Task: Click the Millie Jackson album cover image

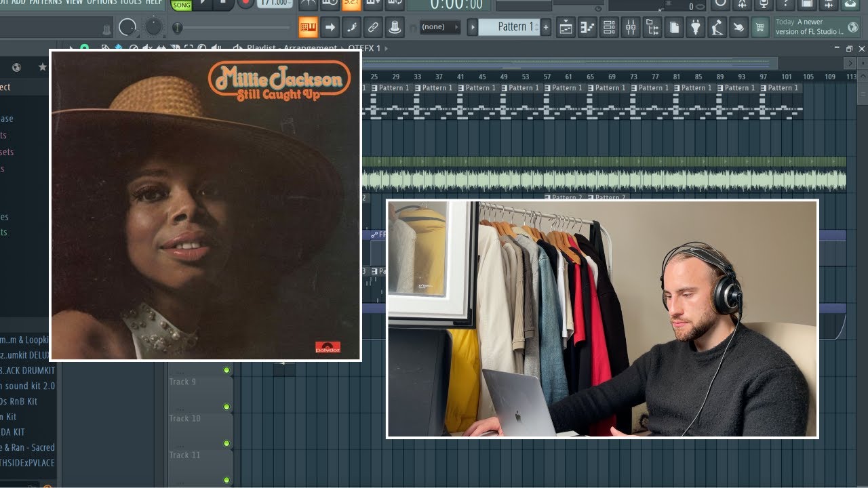Action: click(x=205, y=205)
